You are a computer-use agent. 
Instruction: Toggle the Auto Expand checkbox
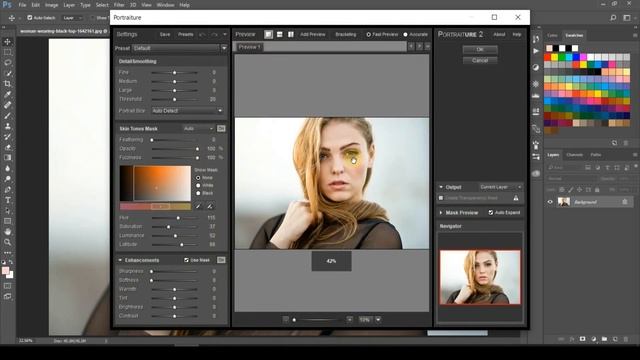tap(491, 213)
